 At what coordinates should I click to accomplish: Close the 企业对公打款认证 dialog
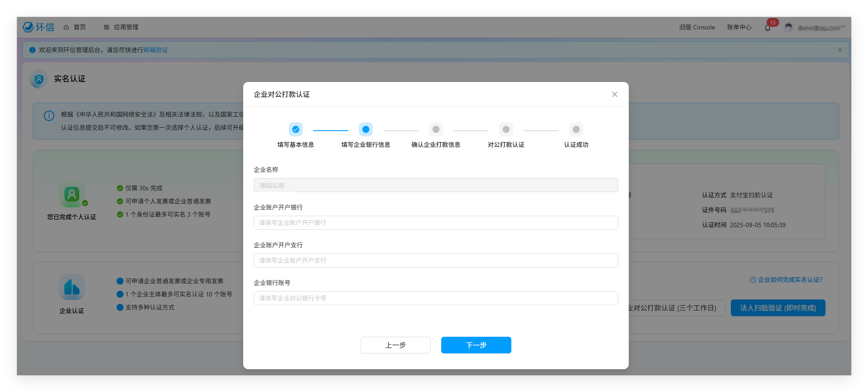click(614, 94)
